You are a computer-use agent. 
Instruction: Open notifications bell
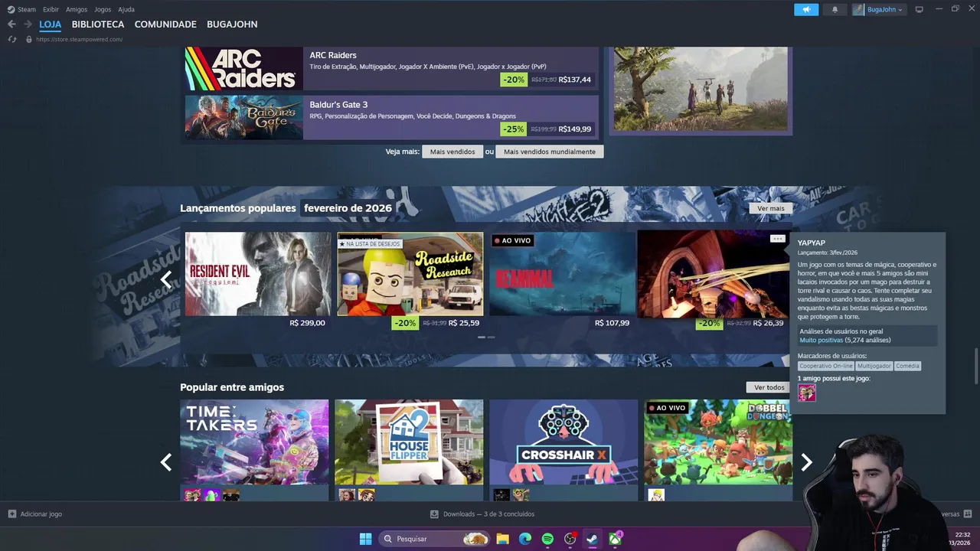(x=835, y=9)
